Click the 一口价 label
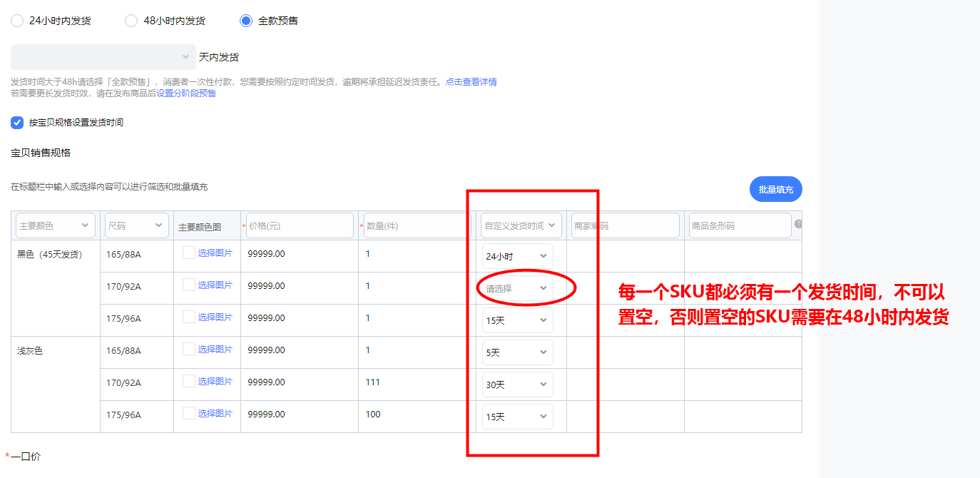The image size is (980, 478). pos(26,456)
